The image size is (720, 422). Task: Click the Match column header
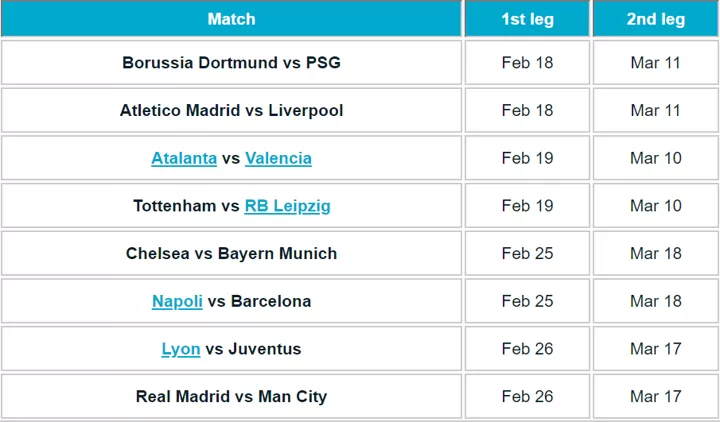click(231, 19)
